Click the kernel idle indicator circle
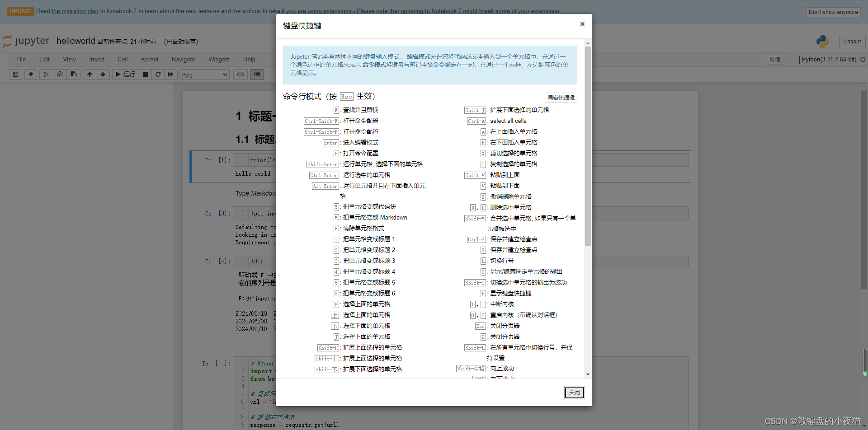Image resolution: width=868 pixels, height=430 pixels. tap(863, 60)
